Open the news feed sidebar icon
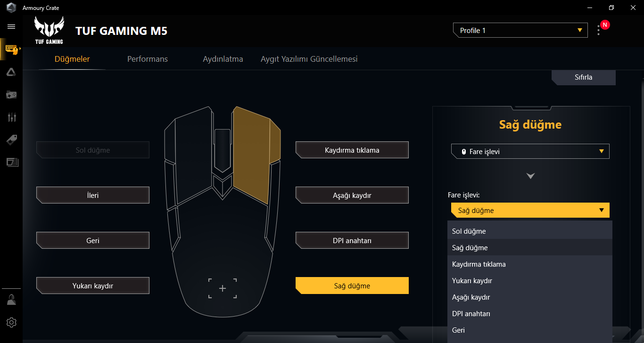Image resolution: width=644 pixels, height=343 pixels. pos(12,162)
